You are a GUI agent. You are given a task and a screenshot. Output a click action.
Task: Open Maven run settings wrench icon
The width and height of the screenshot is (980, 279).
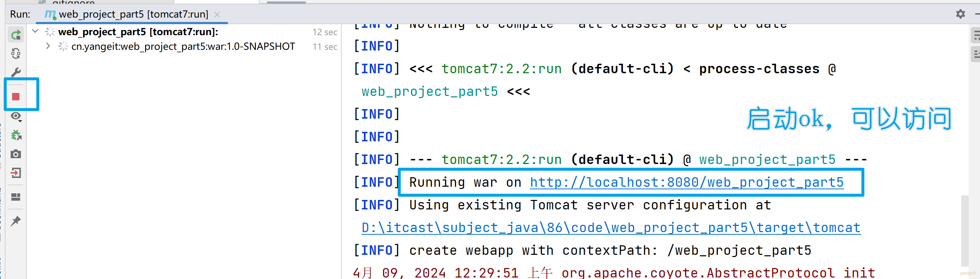point(16,72)
